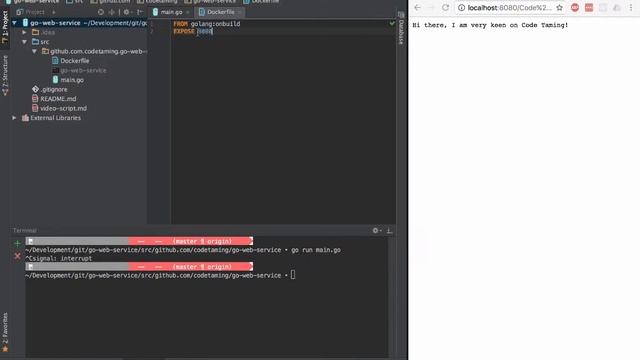Open Project panel settings gear
Screen dimensions: 640x360
pyautogui.click(x=127, y=12)
